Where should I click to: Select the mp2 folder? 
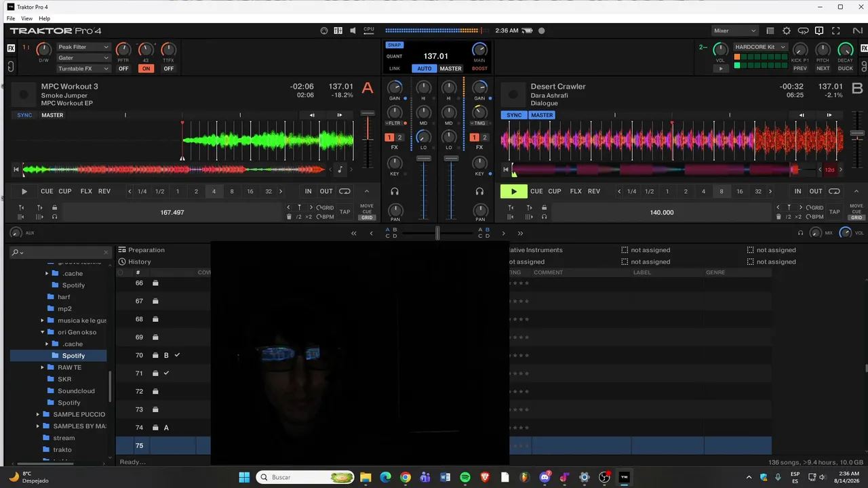point(64,309)
